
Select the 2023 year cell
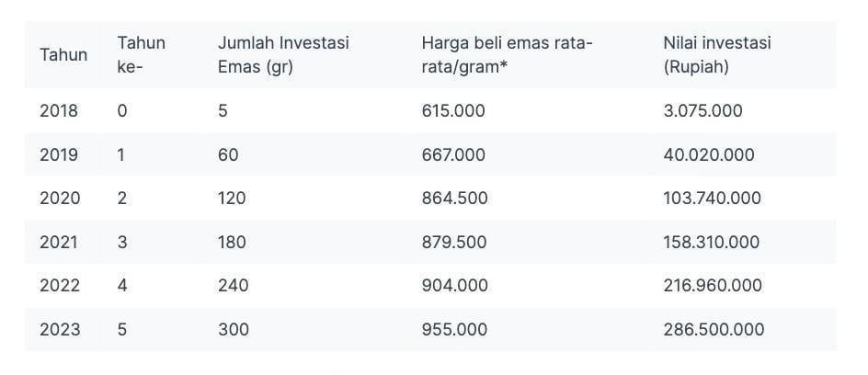click(x=60, y=330)
